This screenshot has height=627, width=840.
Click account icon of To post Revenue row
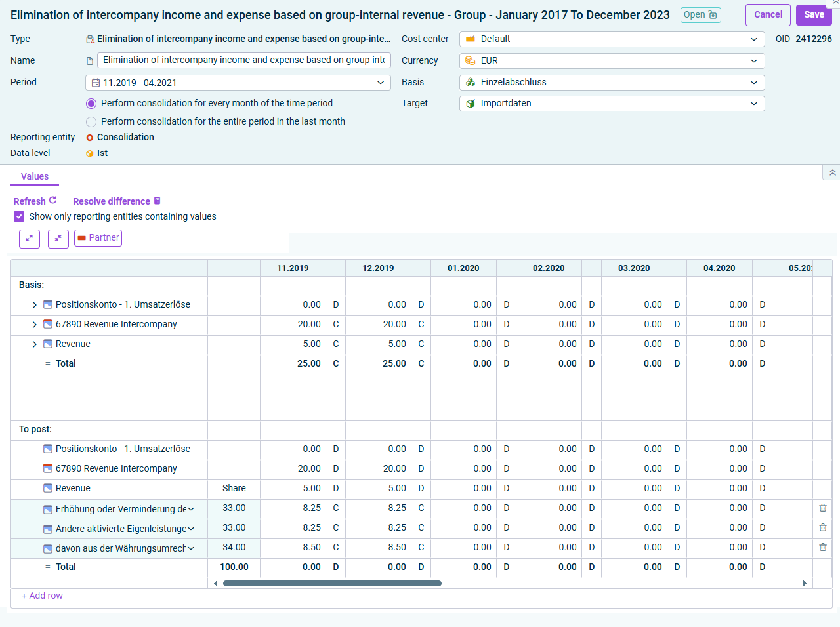48,489
